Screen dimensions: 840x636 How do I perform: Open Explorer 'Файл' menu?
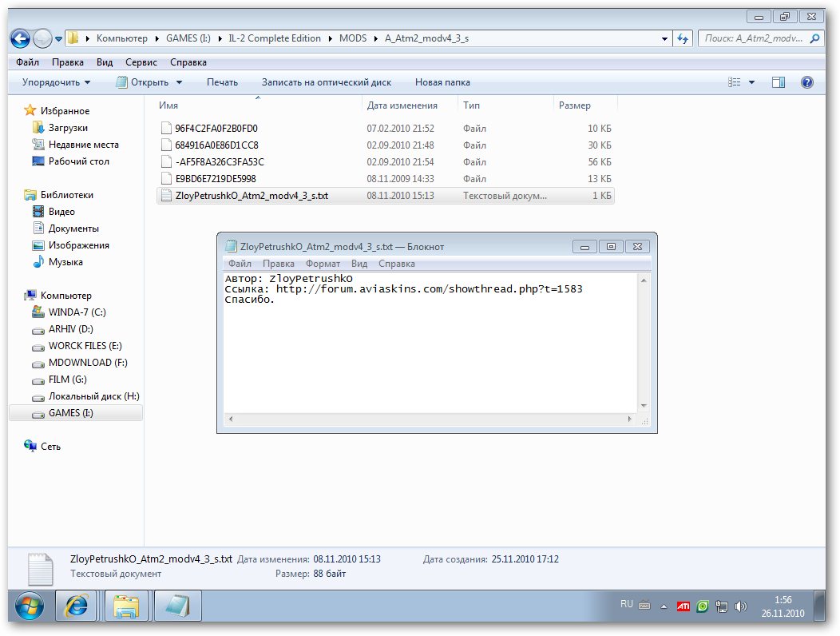point(27,62)
